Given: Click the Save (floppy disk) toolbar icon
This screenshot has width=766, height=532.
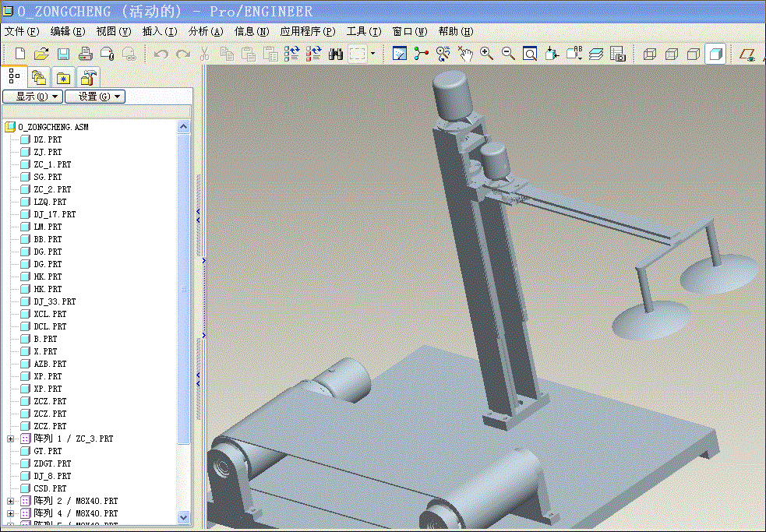Looking at the screenshot, I should pyautogui.click(x=63, y=54).
